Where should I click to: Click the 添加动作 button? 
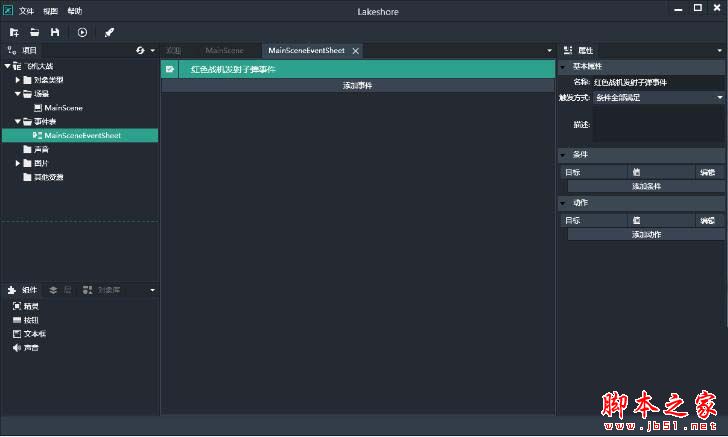(x=646, y=235)
